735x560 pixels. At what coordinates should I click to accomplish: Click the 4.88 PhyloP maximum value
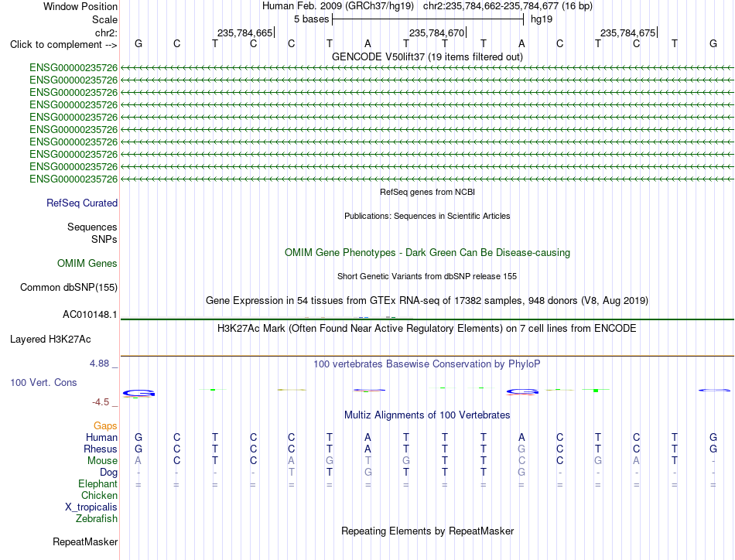coord(99,364)
